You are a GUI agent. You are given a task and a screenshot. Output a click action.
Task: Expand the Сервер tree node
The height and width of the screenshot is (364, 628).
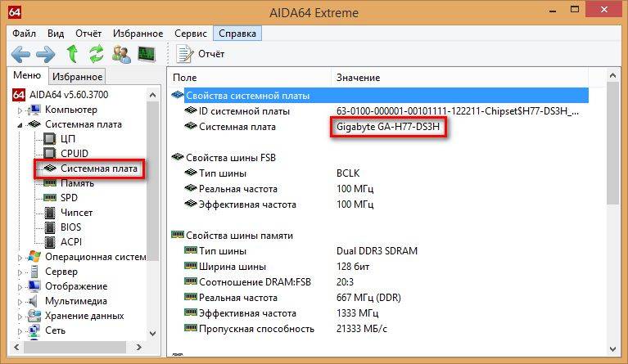click(x=20, y=272)
